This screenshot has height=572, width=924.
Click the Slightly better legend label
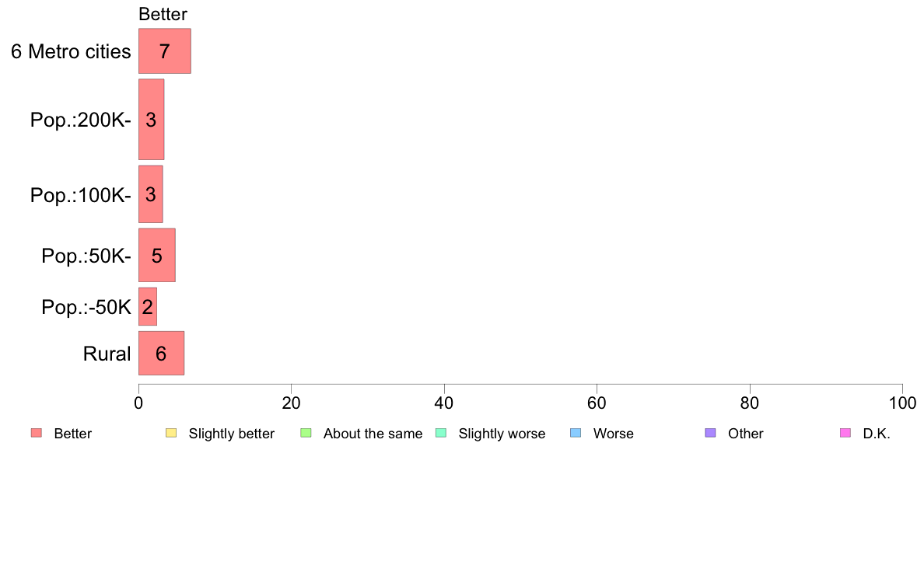[x=232, y=434]
